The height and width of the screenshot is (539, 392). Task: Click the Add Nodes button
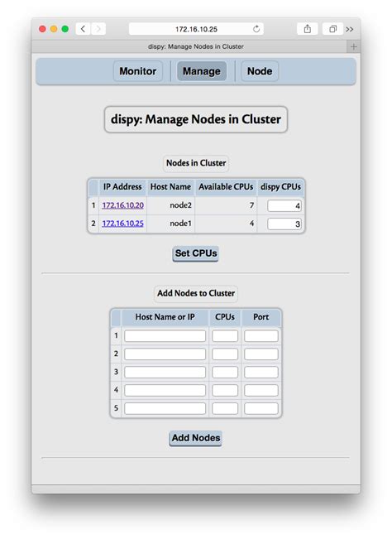click(x=196, y=438)
